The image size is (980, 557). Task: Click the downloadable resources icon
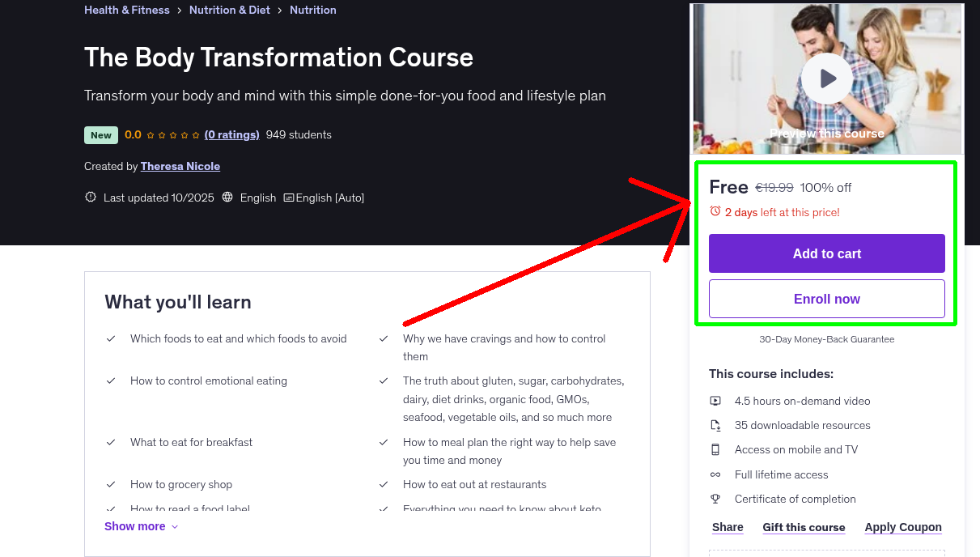point(715,425)
